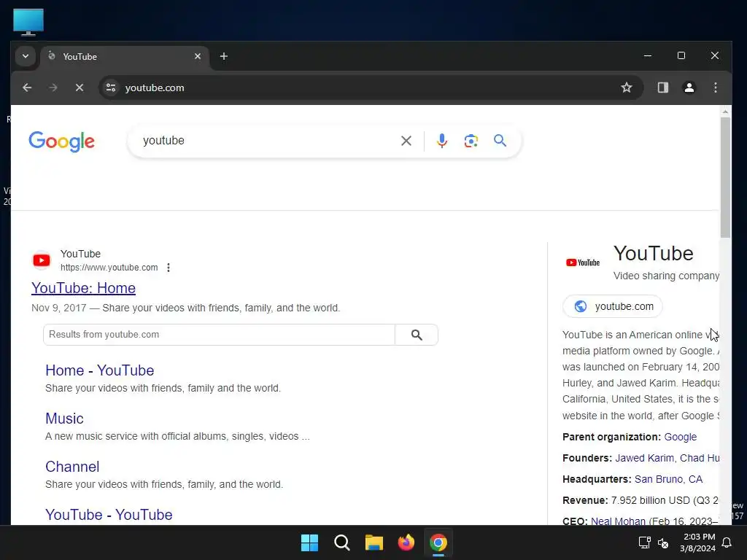
Task: Open the Neal Mohan CEO link
Action: (618, 521)
